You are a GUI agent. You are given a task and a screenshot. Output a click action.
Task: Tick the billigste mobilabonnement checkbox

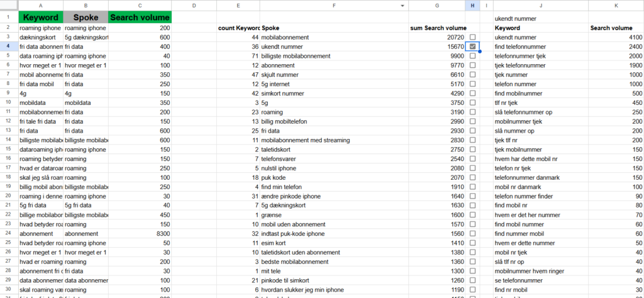pyautogui.click(x=473, y=56)
